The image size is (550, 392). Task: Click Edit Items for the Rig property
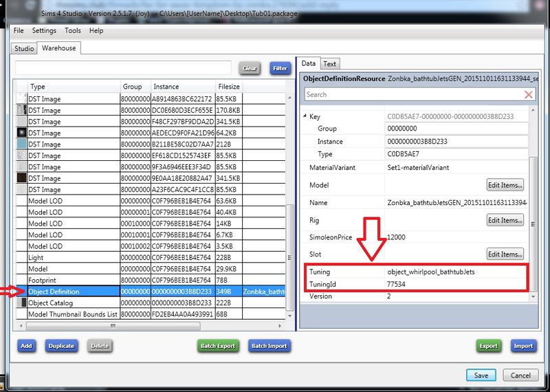[x=505, y=220]
